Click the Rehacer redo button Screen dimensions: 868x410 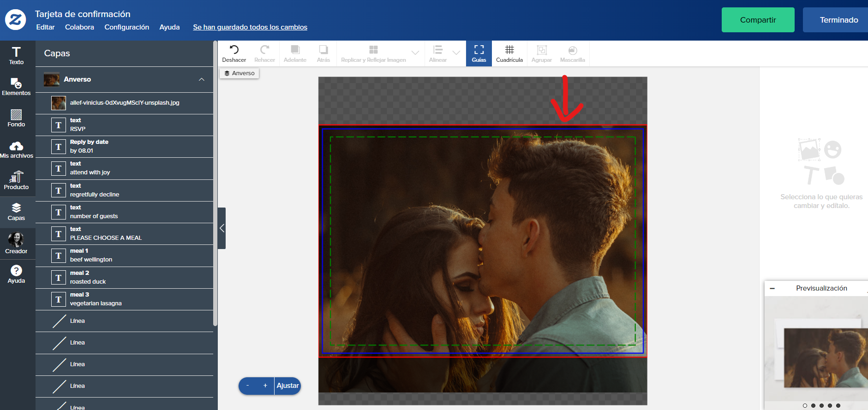pyautogui.click(x=264, y=53)
